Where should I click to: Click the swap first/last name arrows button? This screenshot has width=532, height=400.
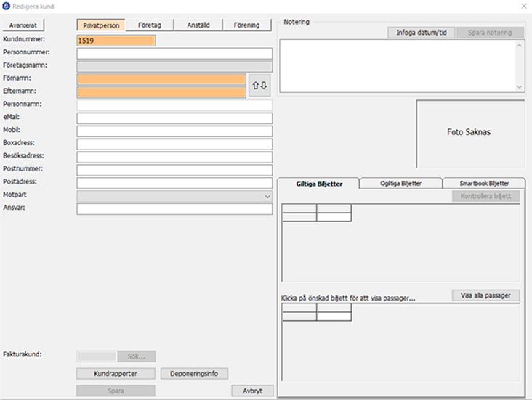(259, 86)
